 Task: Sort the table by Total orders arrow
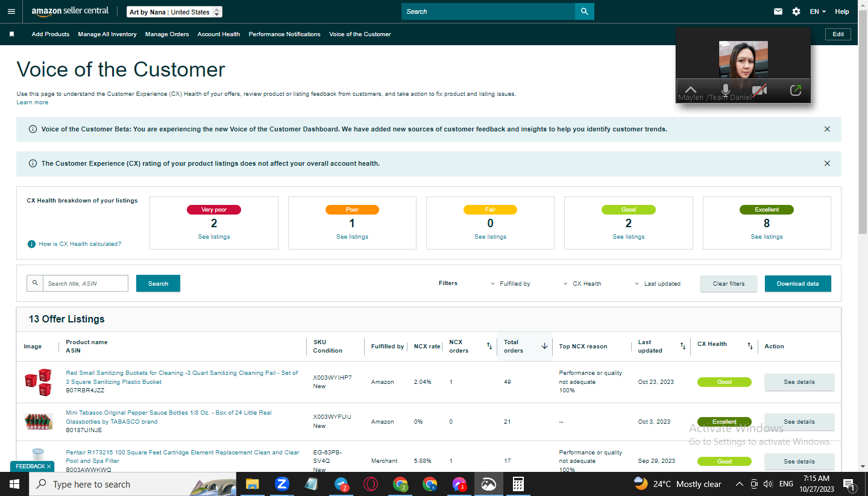(544, 346)
